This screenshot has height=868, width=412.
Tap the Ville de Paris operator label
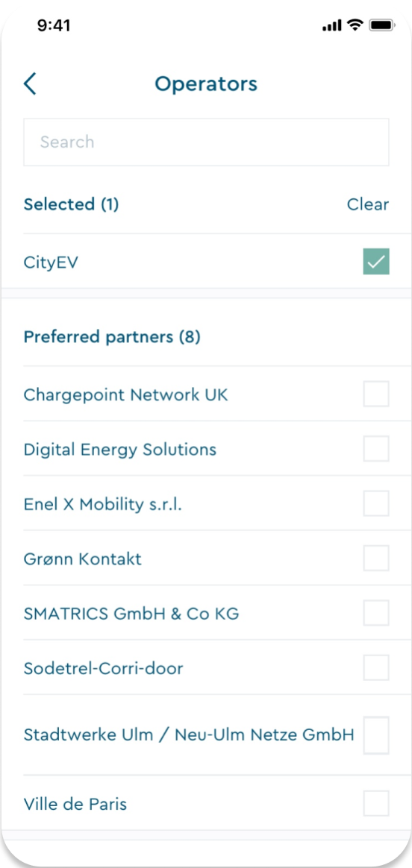(x=75, y=804)
